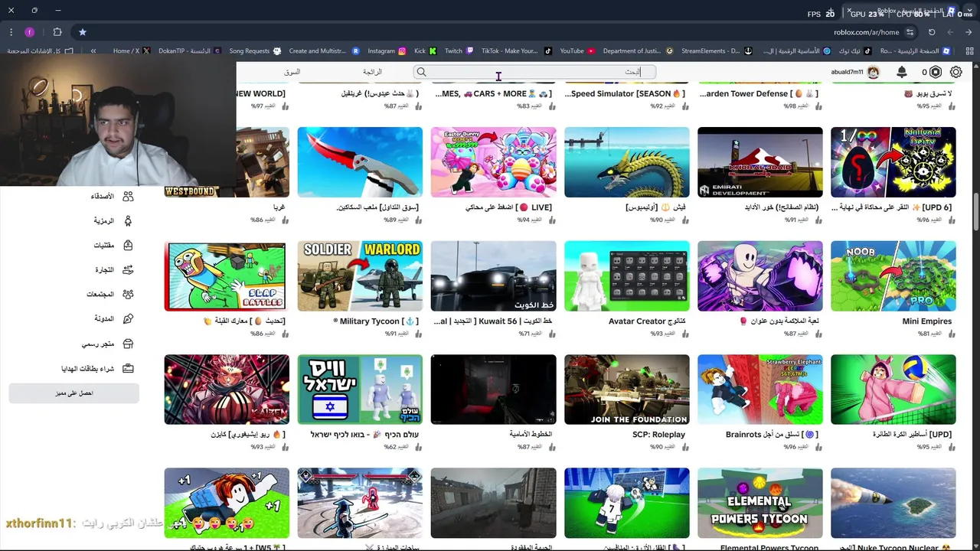Open the Song Requests bookmark
This screenshot has width=980, height=551.
[x=255, y=51]
